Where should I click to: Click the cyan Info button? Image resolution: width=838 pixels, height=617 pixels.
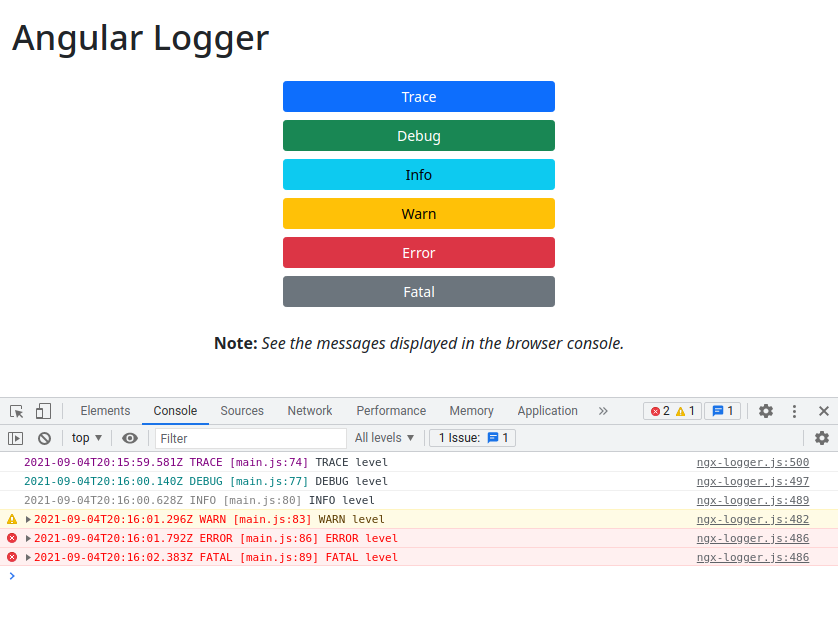click(419, 175)
